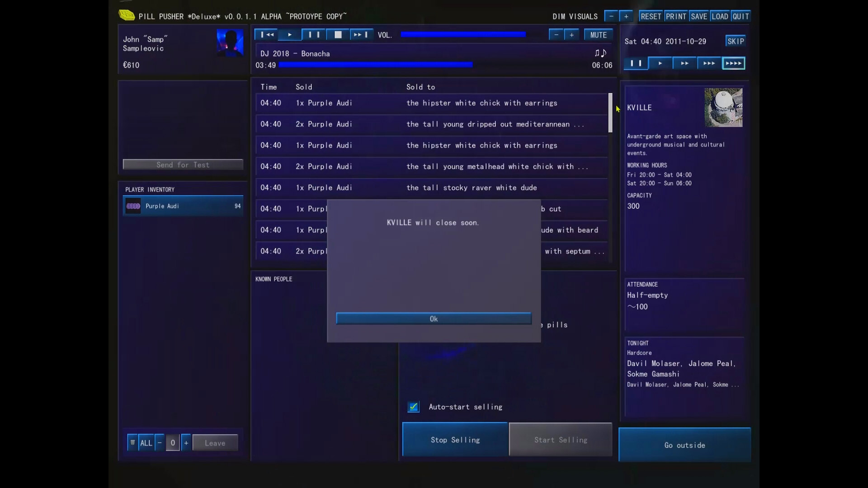Click the play icon in the music player
This screenshot has width=868, height=488.
tap(289, 34)
